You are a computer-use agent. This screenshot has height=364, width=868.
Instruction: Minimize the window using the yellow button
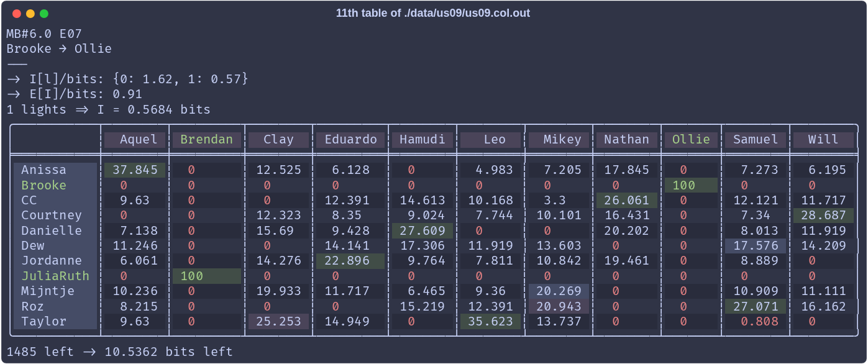[x=30, y=13]
